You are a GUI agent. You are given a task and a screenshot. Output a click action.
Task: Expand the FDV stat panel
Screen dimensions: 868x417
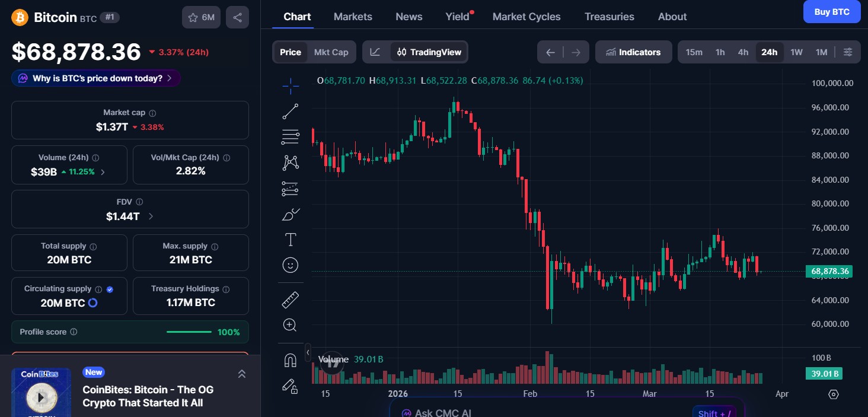click(x=151, y=217)
